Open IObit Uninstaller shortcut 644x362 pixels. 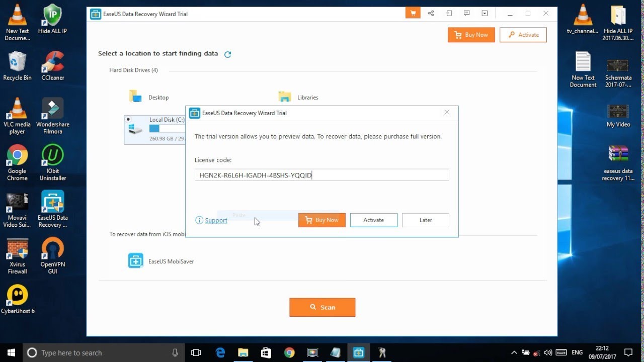tap(52, 163)
